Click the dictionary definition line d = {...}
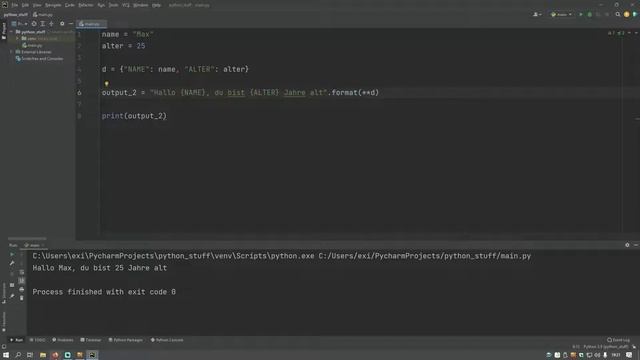The height and width of the screenshot is (360, 640). coord(175,69)
